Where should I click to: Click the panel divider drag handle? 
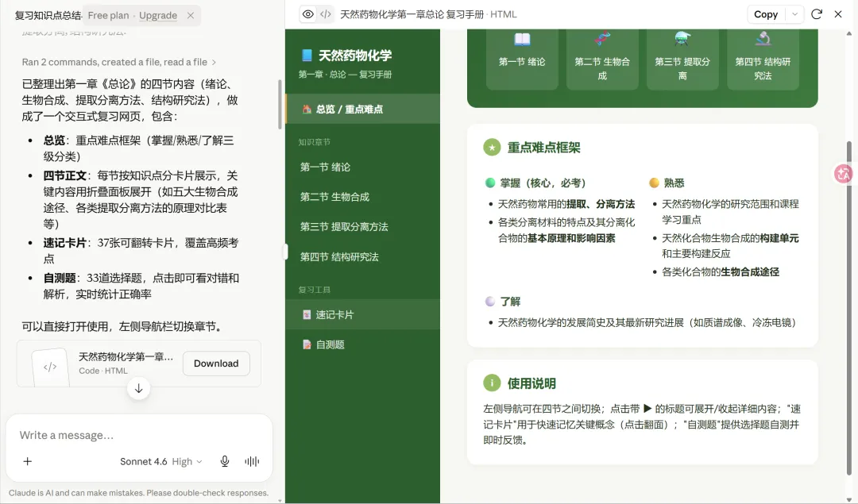point(285,252)
